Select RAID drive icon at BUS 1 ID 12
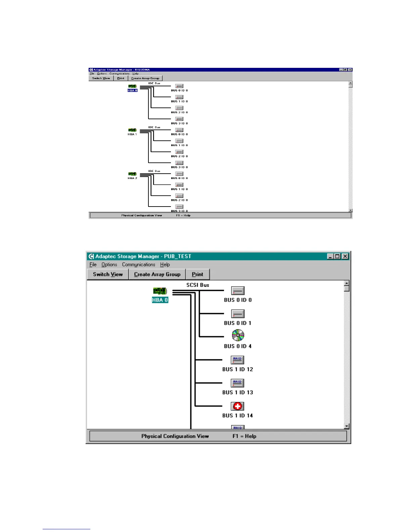The width and height of the screenshot is (411, 532). pyautogui.click(x=237, y=360)
